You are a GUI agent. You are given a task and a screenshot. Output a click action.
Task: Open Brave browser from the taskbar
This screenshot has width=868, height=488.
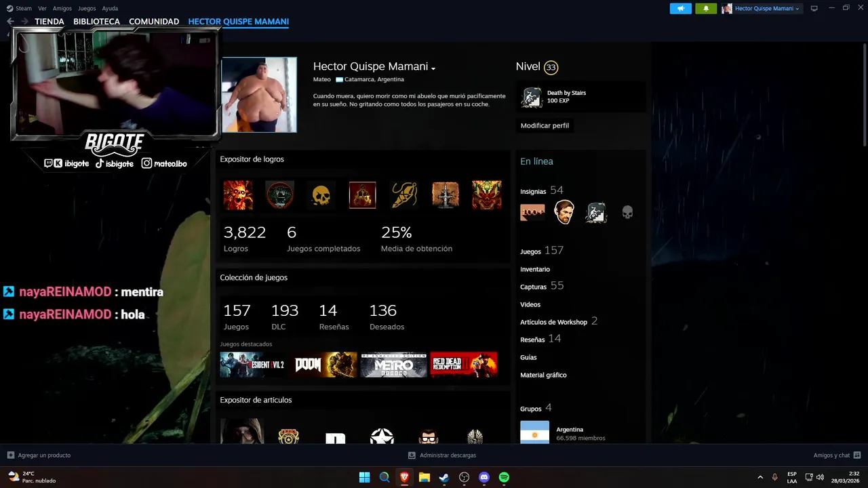pos(404,477)
